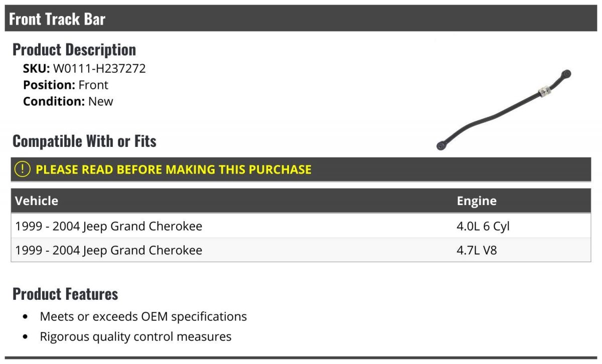Click Rigorous quality control measures bullet
The height and width of the screenshot is (364, 602).
(135, 336)
